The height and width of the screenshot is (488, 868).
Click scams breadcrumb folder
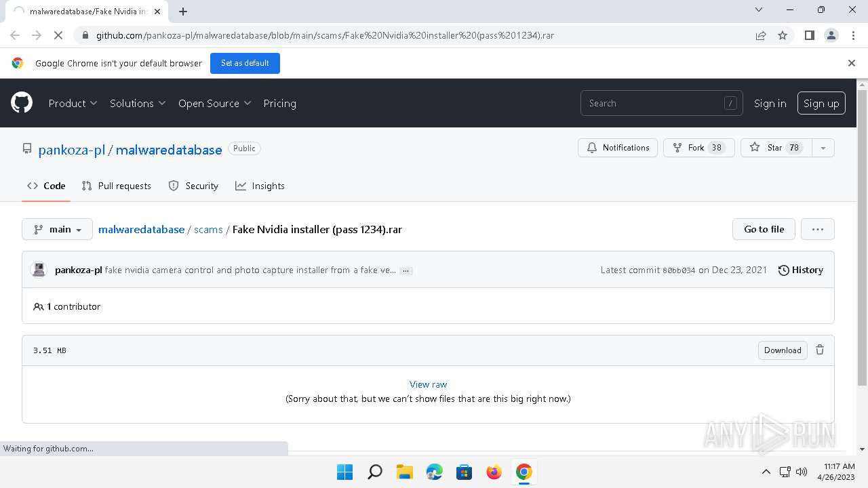pos(208,229)
